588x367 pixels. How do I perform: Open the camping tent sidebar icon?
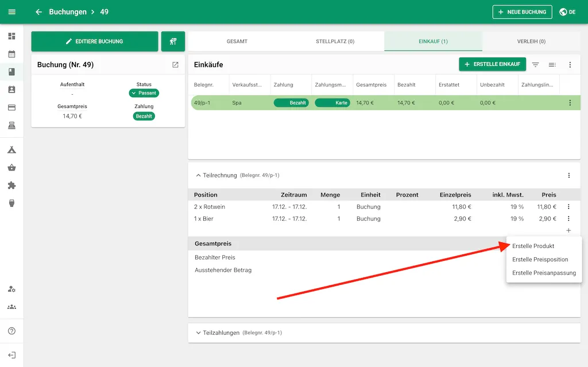11,150
